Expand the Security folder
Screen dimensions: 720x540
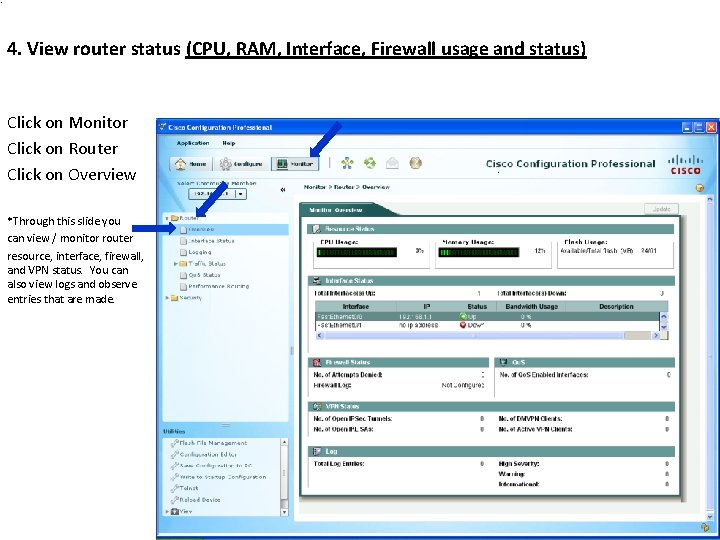point(167,298)
